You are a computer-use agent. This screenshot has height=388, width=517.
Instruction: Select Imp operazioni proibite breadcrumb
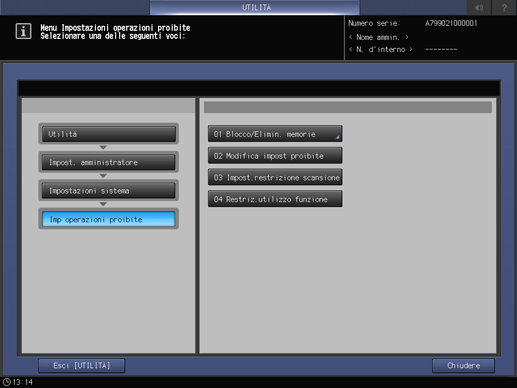point(109,219)
